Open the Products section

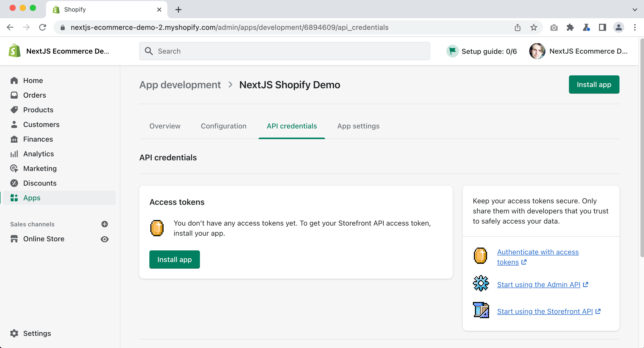[38, 110]
